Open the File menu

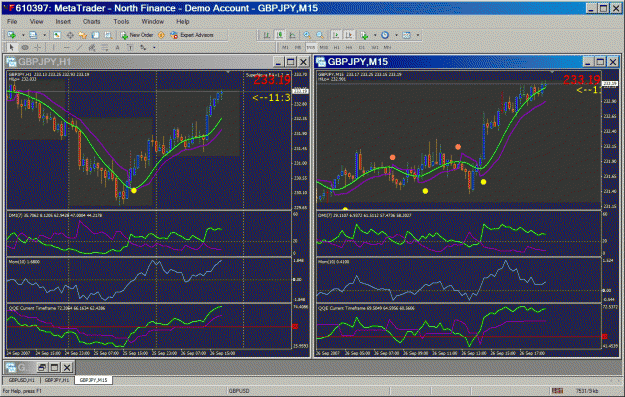click(12, 22)
